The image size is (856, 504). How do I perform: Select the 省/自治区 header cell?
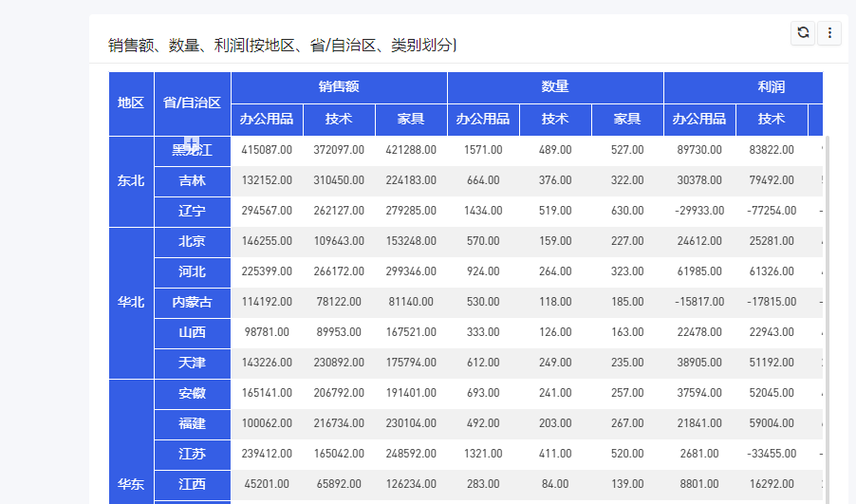pyautogui.click(x=192, y=103)
